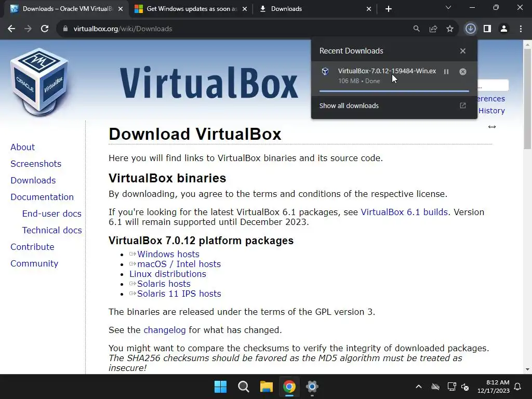Close the Get Windows updates tab
Viewport: 532px width, 399px height.
tap(245, 9)
